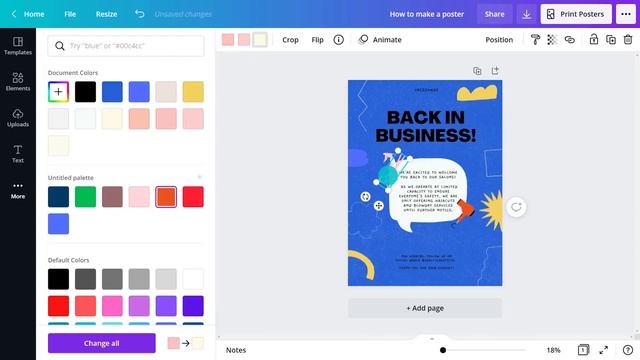Click the trash delete icon
The width and height of the screenshot is (640, 360).
pos(628,40)
